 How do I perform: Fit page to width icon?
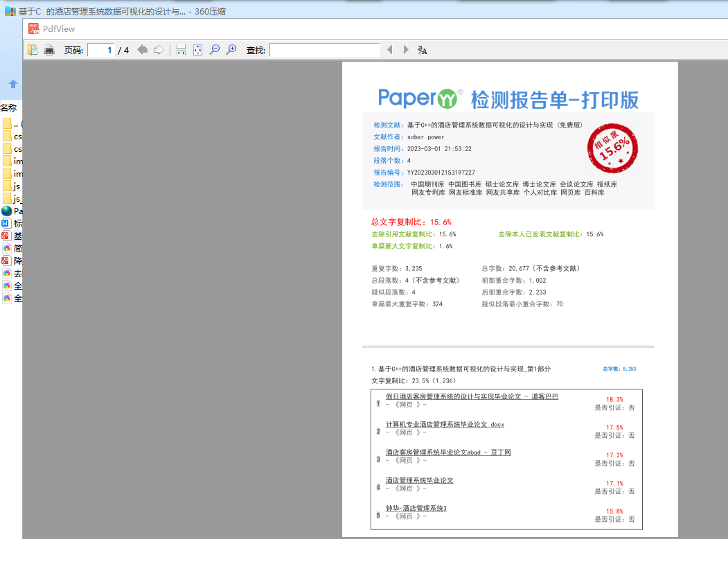pos(181,50)
